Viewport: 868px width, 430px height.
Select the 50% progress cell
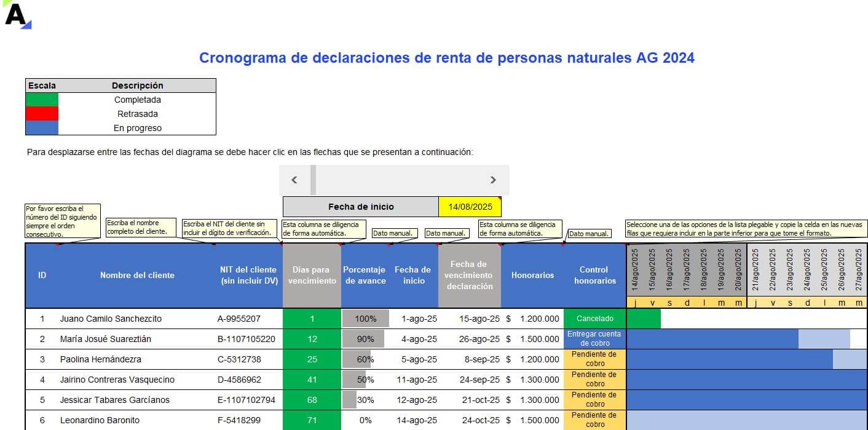[x=366, y=380]
